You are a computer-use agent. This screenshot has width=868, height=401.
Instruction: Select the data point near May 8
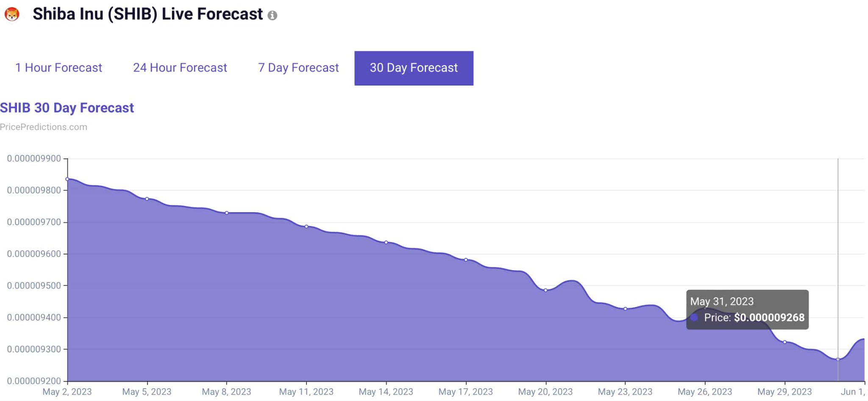pyautogui.click(x=227, y=213)
